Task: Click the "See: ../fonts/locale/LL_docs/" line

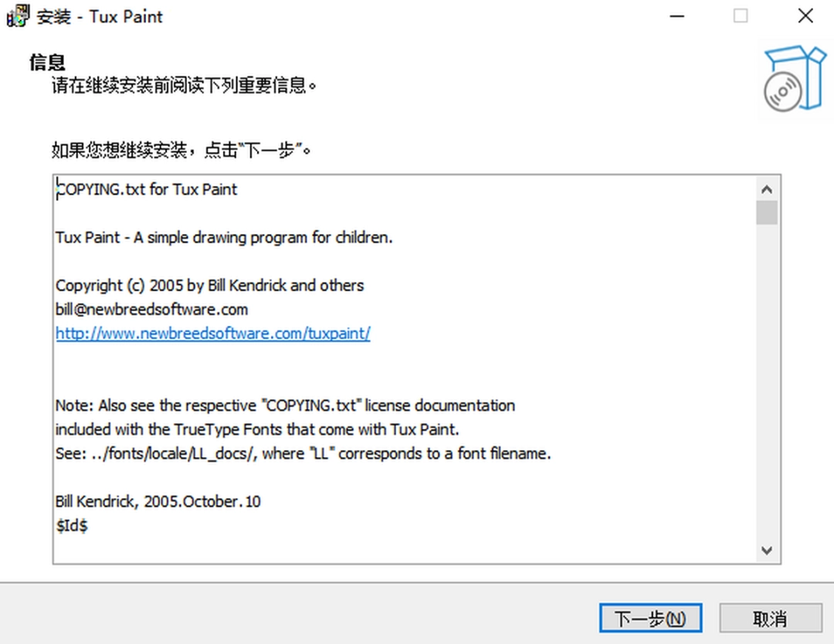Action: click(303, 454)
